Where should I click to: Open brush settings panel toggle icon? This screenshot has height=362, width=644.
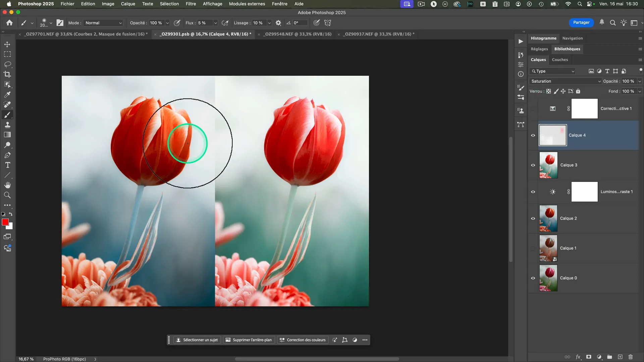(60, 23)
